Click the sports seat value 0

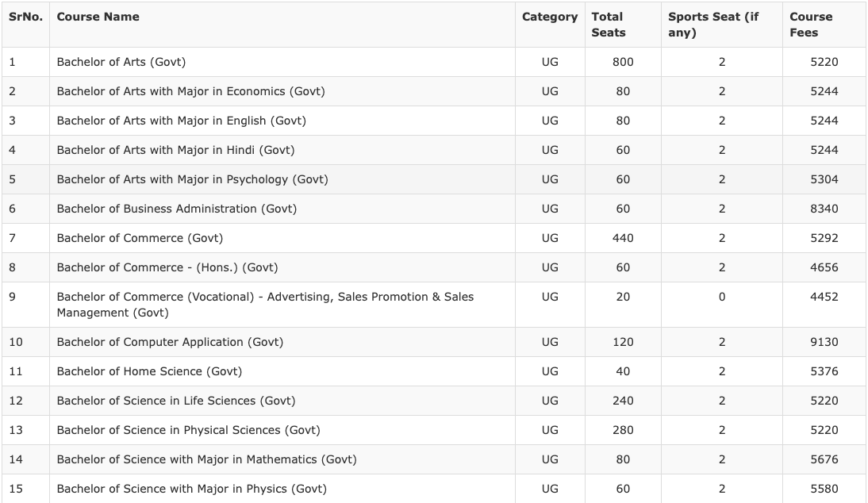pyautogui.click(x=721, y=297)
